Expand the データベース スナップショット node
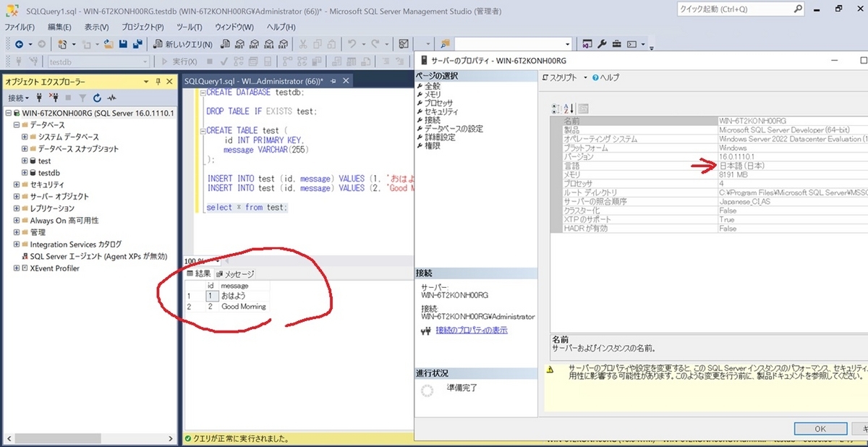Image resolution: width=868 pixels, height=447 pixels. (25, 149)
